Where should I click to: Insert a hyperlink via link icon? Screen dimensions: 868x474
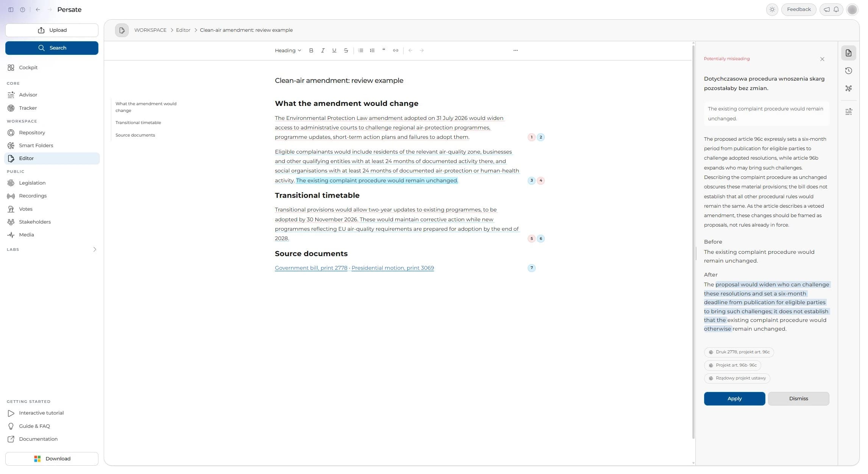(396, 50)
